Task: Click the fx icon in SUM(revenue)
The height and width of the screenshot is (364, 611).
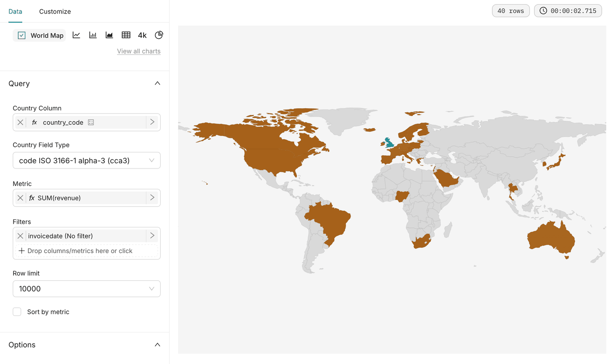Action: click(x=31, y=198)
